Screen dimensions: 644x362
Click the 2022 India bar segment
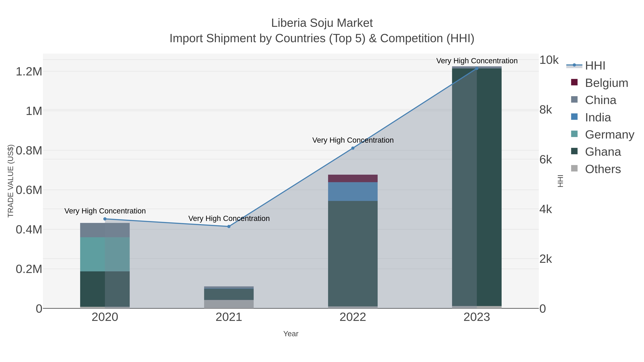(353, 192)
